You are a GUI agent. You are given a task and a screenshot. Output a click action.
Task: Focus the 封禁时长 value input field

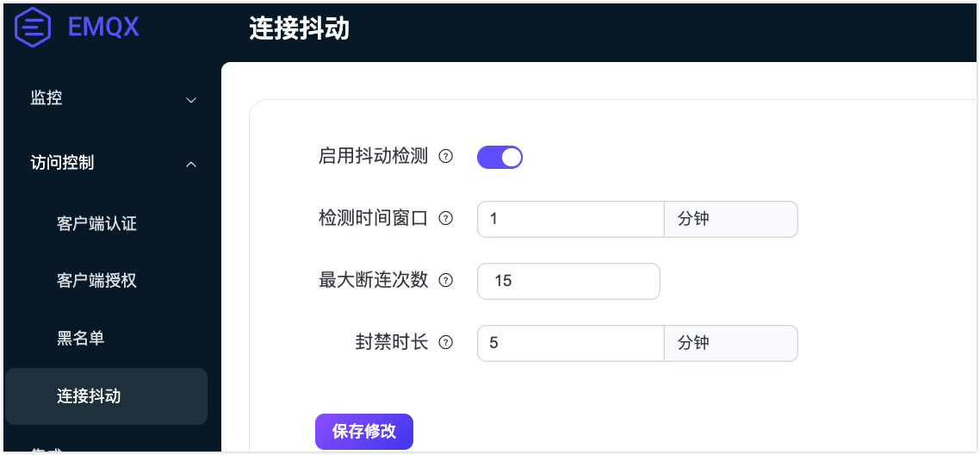coord(570,342)
